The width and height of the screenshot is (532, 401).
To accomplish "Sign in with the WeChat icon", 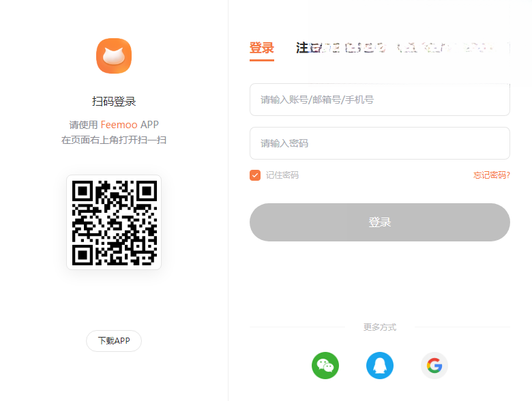I will point(325,366).
